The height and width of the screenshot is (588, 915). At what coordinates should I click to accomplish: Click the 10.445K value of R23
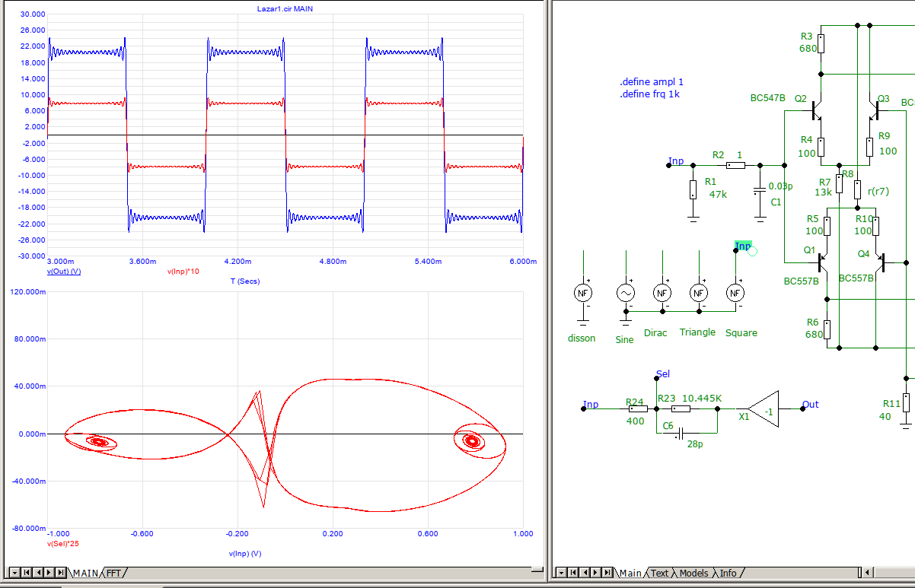[x=702, y=398]
